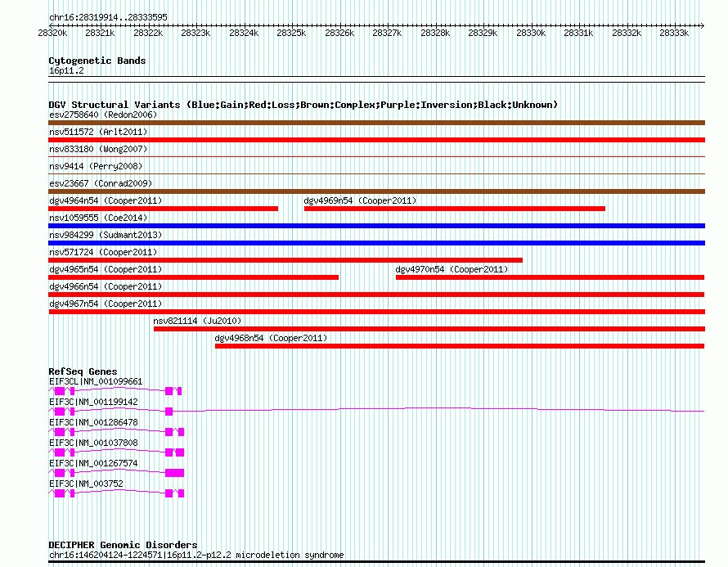Select the nsv511572 (Arlt2011) red loss bar
728x567 pixels.
click(376, 140)
